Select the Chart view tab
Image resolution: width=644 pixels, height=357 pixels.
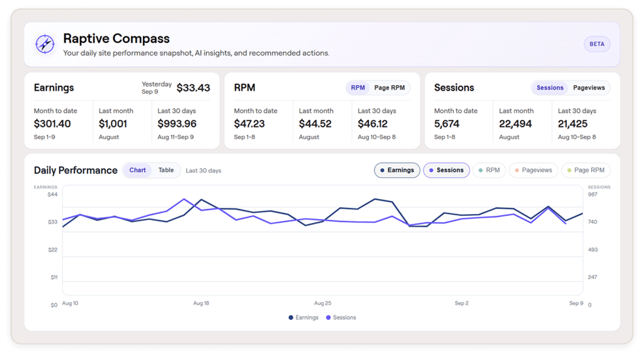(x=138, y=170)
